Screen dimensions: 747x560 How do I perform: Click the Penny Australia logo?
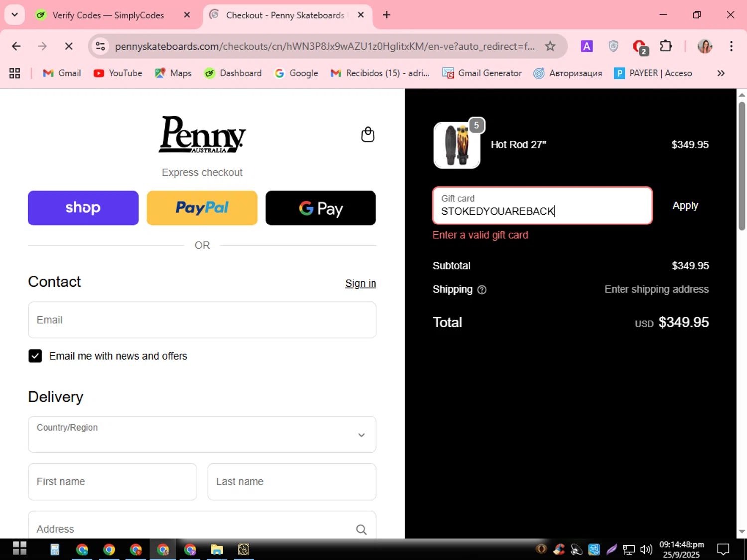[202, 134]
